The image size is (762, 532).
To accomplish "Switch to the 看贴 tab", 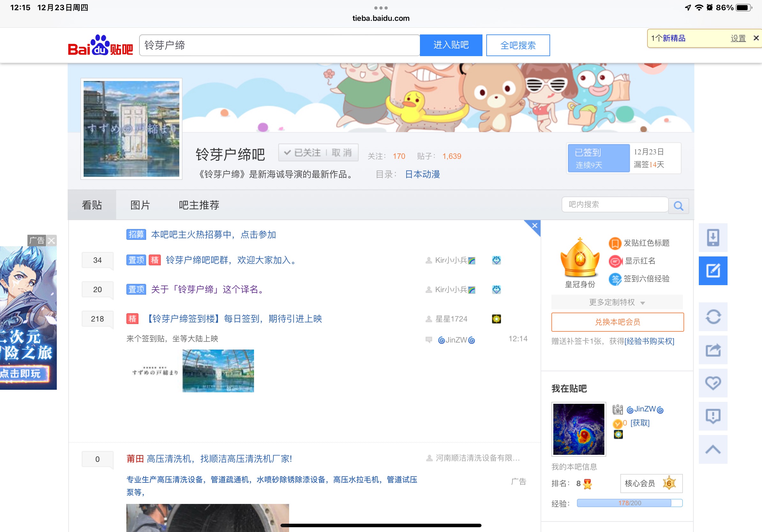I will 92,205.
